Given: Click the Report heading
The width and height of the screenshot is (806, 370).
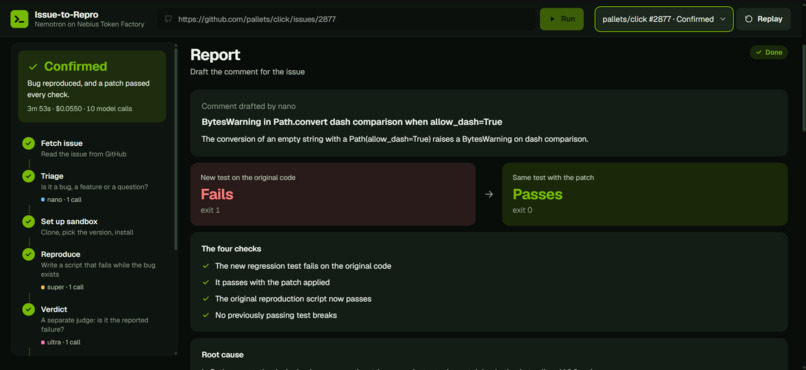Looking at the screenshot, I should [215, 55].
